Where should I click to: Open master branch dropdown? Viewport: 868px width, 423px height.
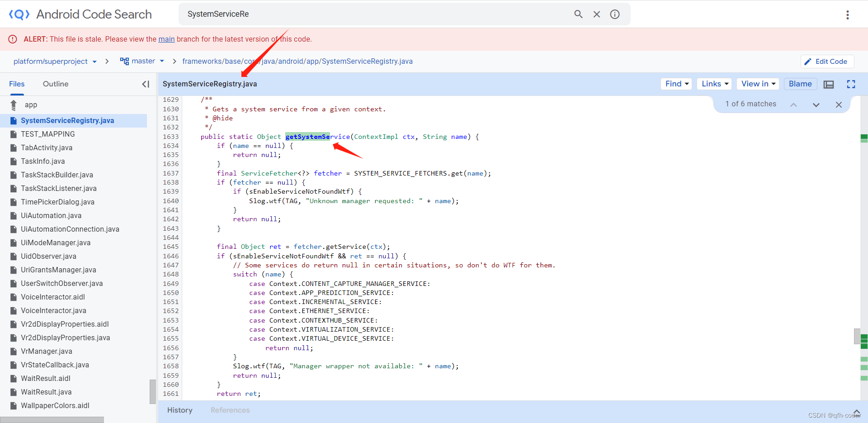[x=142, y=61]
